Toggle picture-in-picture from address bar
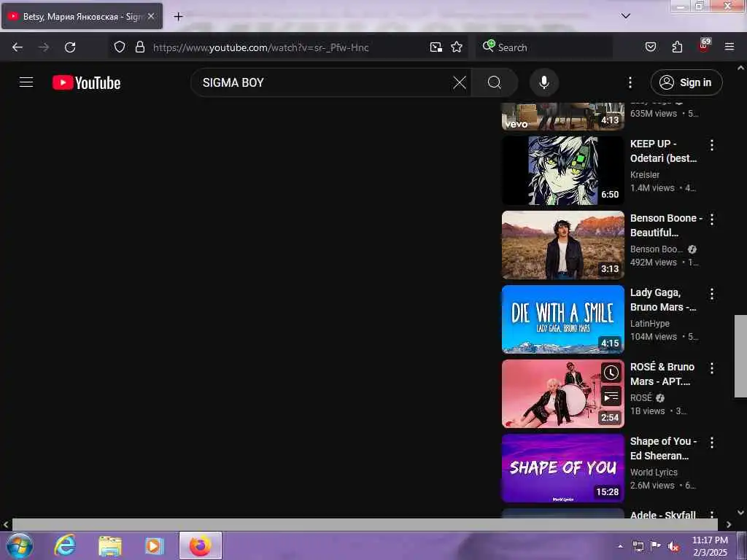This screenshot has height=560, width=747. (436, 47)
